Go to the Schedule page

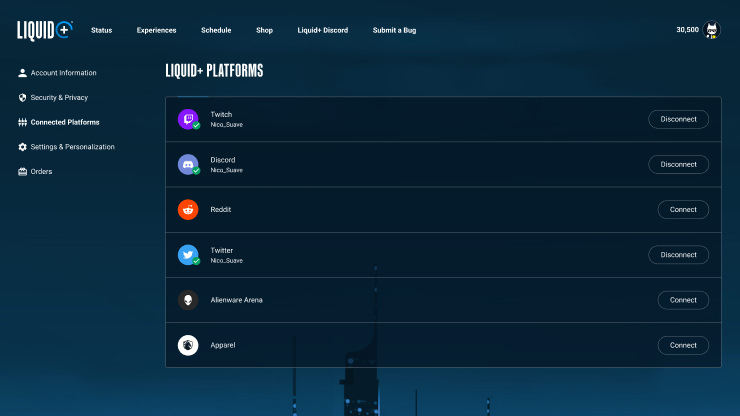pyautogui.click(x=216, y=30)
